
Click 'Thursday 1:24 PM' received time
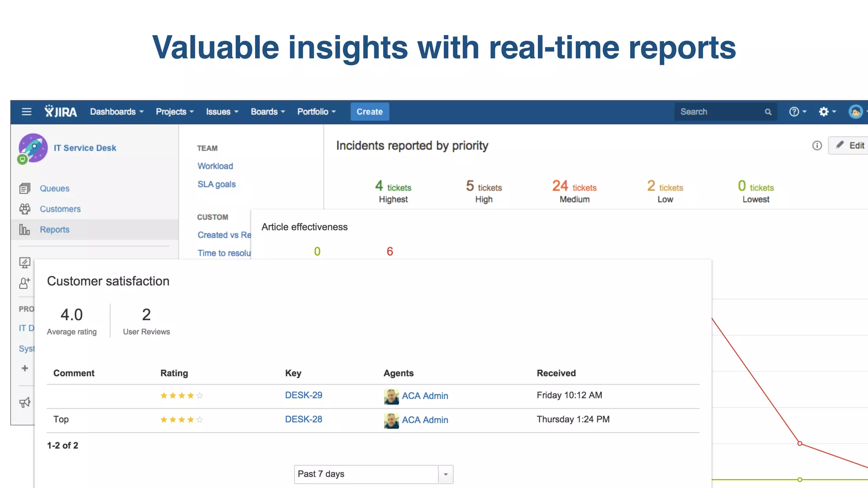(x=573, y=419)
